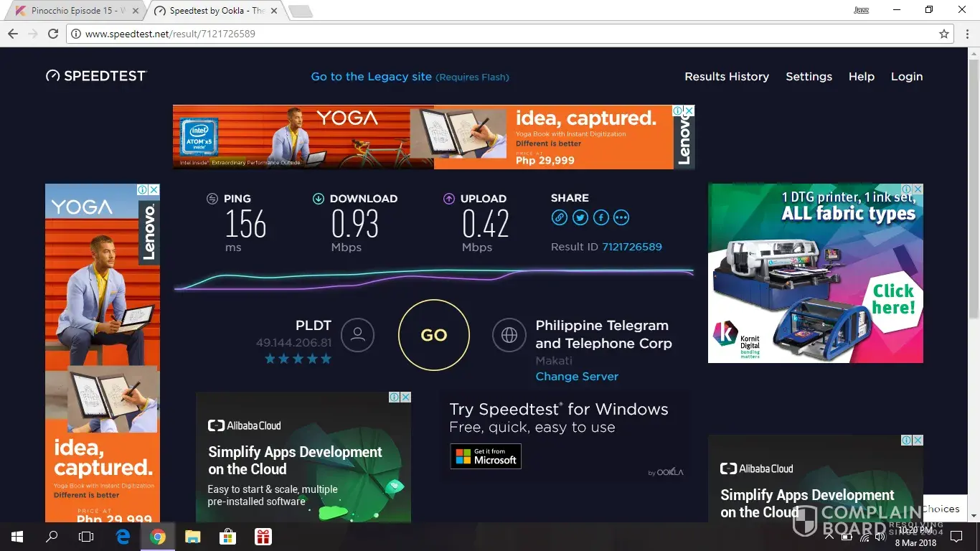Go back to the previous page
Screen dimensions: 980x551
pos(13,34)
